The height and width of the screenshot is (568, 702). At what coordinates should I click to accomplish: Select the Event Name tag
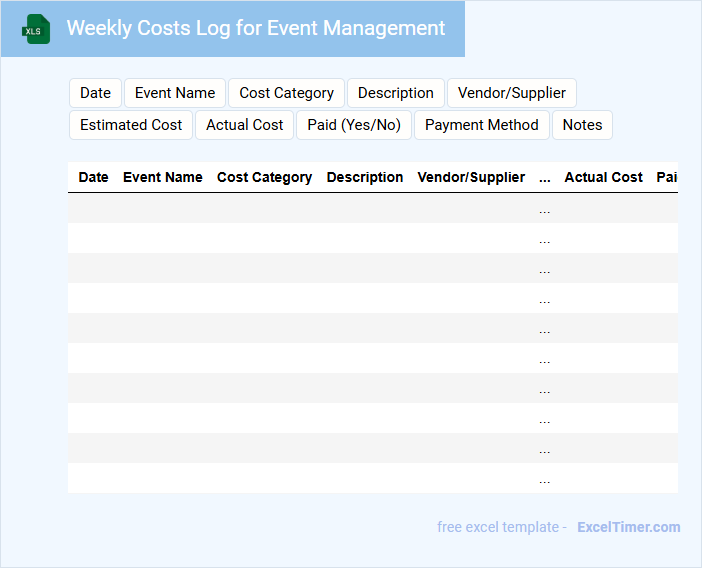pos(175,93)
